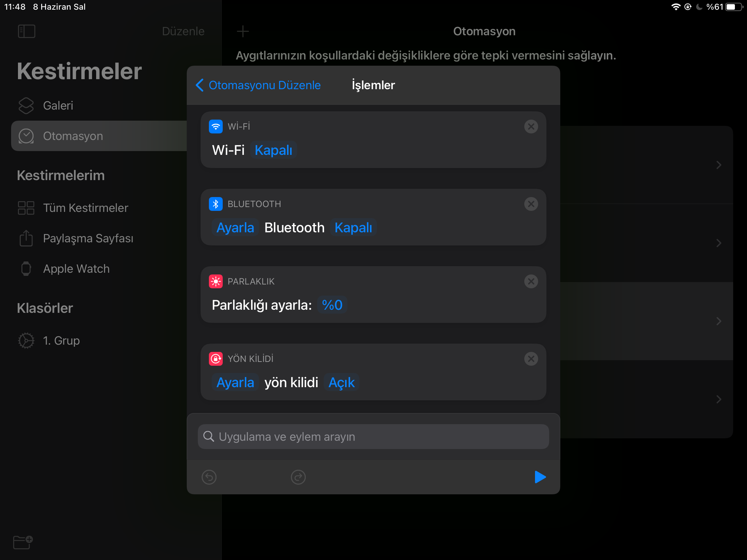Click the Apple Watch icon
The width and height of the screenshot is (747, 560).
click(26, 269)
